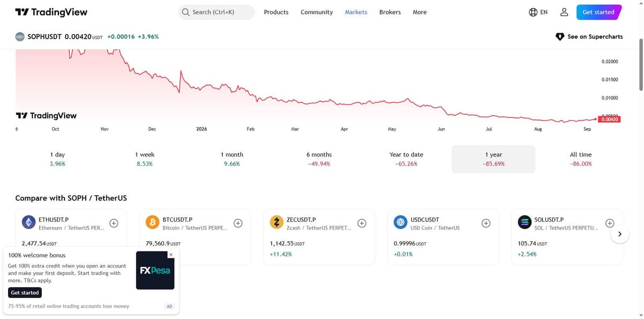The width and height of the screenshot is (644, 319).
Task: Open the Markets menu
Action: 356,12
